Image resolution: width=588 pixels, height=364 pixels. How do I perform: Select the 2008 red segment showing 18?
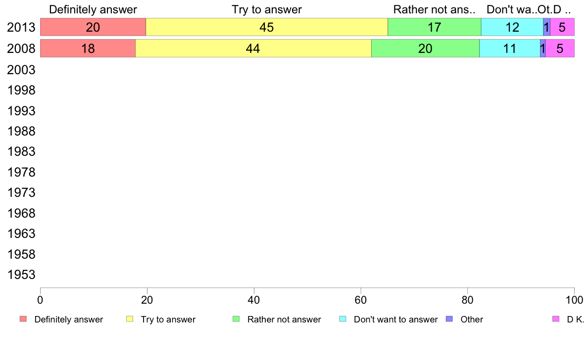click(88, 48)
